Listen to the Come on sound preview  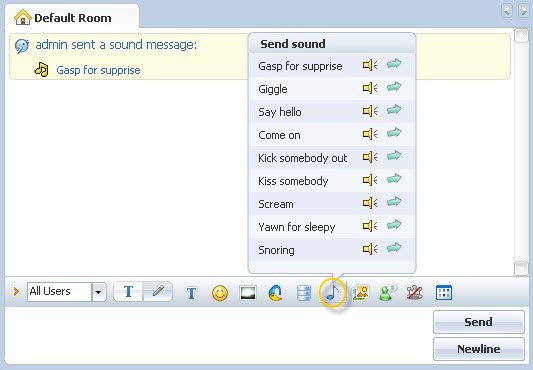point(370,134)
